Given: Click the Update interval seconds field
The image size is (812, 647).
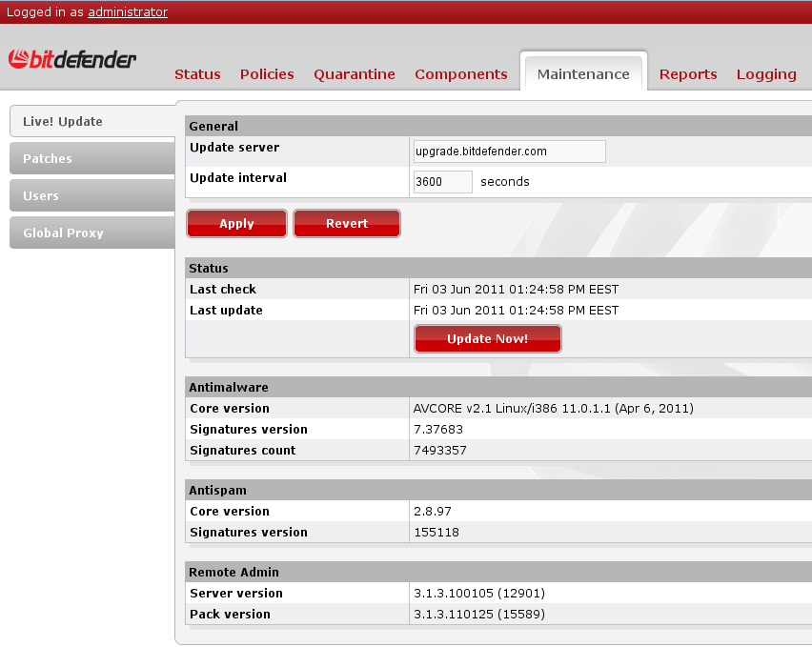Looking at the screenshot, I should tap(442, 182).
